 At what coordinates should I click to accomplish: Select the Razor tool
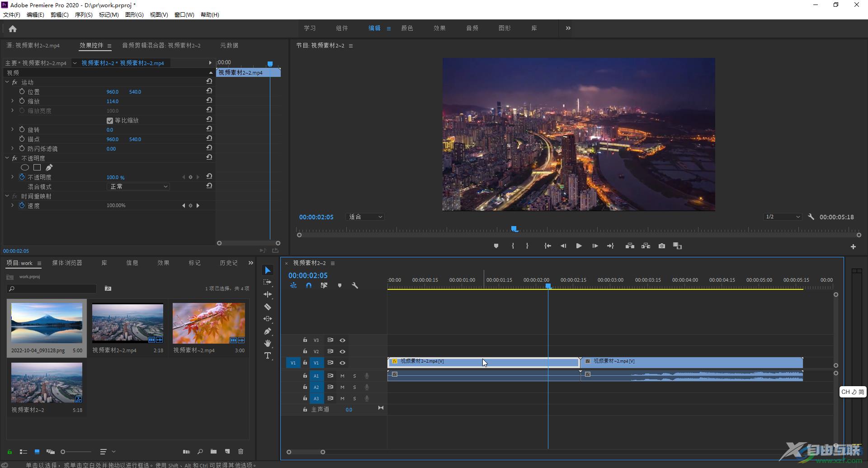tap(268, 307)
